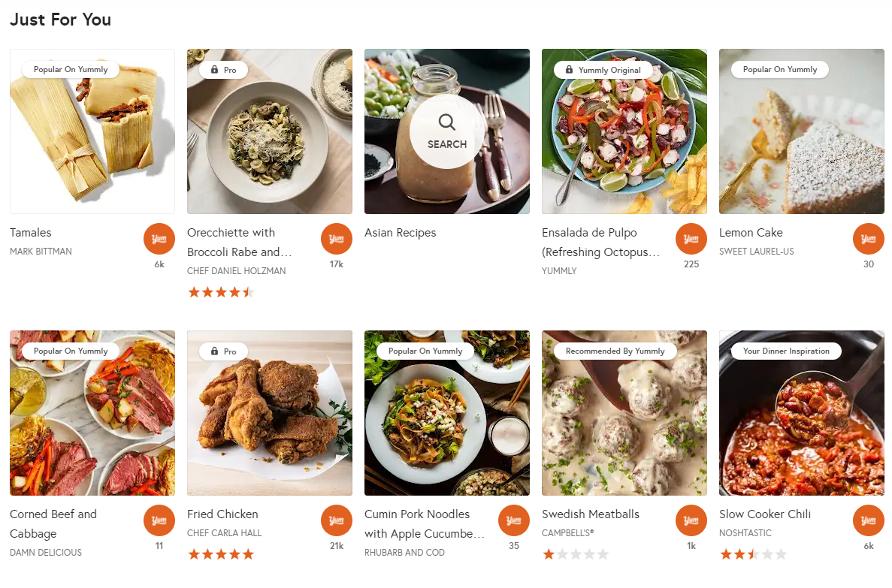Yum the Corned Beef and Cabbage recipe
The image size is (892, 588).
click(x=159, y=520)
